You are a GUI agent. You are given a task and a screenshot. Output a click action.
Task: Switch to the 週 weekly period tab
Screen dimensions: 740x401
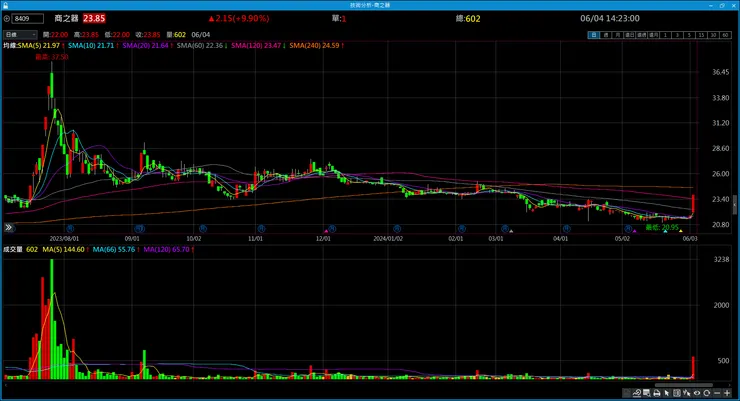(x=605, y=35)
